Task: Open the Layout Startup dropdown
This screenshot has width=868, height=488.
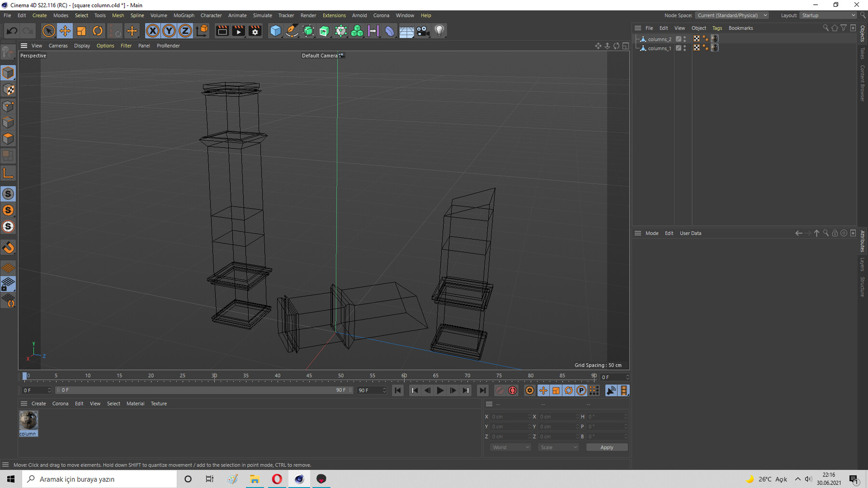Action: coord(828,15)
